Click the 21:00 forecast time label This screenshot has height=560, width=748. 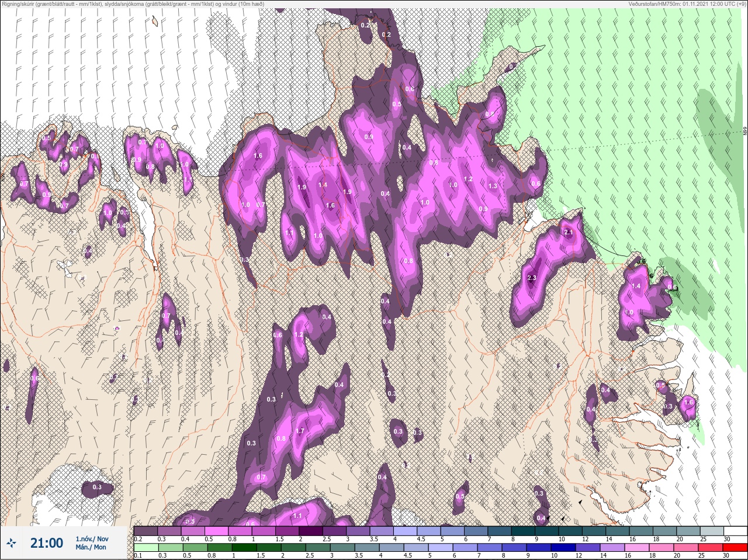(47, 543)
